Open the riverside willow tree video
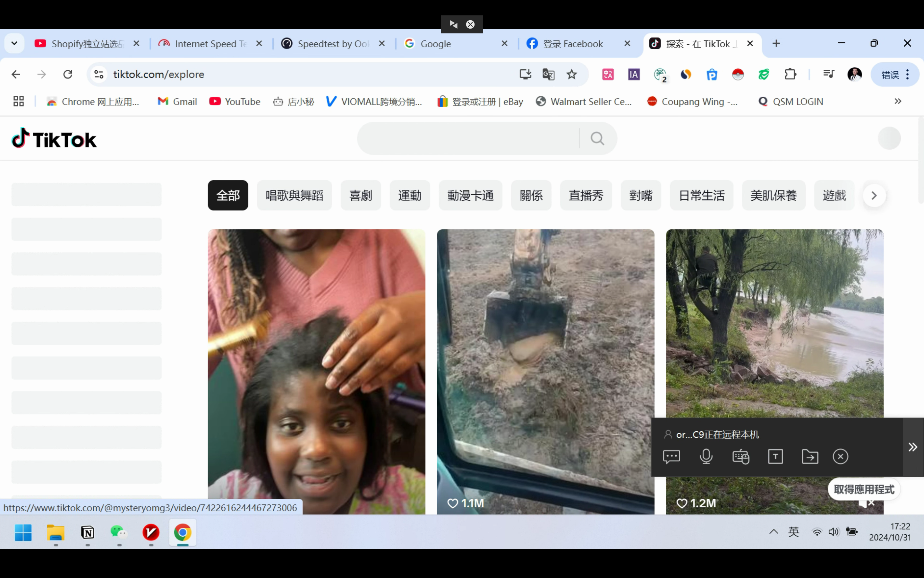 click(x=775, y=323)
